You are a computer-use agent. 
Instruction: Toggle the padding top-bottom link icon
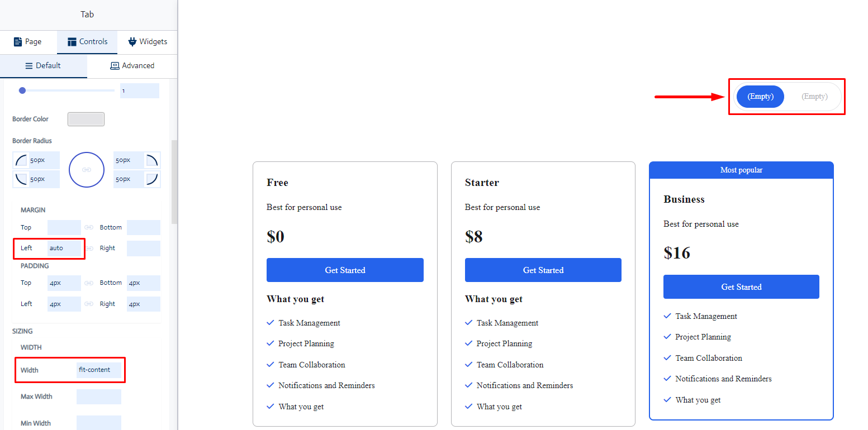click(89, 283)
